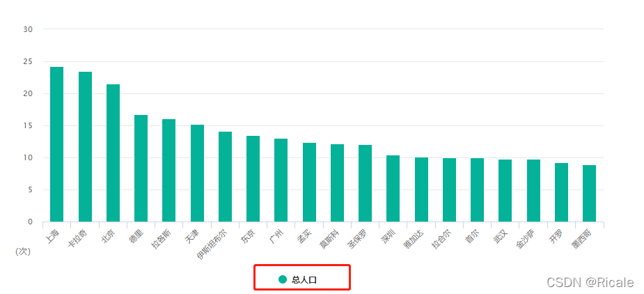Click the 伊斯坦布尔 bar
This screenshot has height=294, width=644.
pos(225,177)
